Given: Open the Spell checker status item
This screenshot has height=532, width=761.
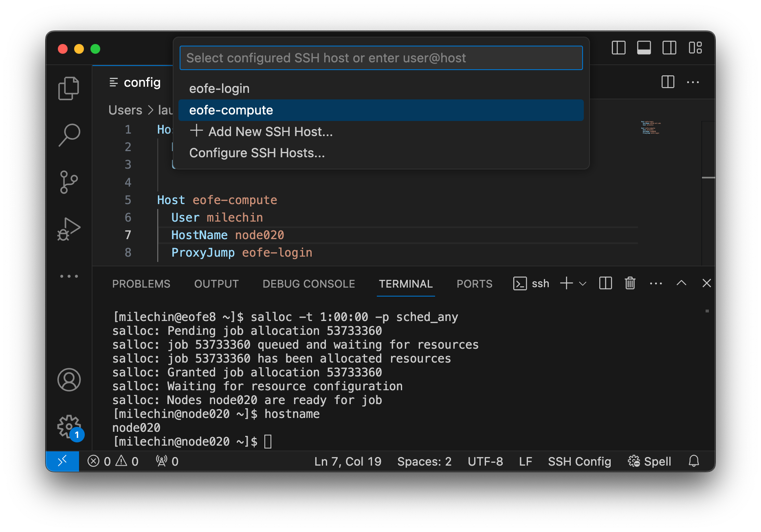Looking at the screenshot, I should (649, 462).
